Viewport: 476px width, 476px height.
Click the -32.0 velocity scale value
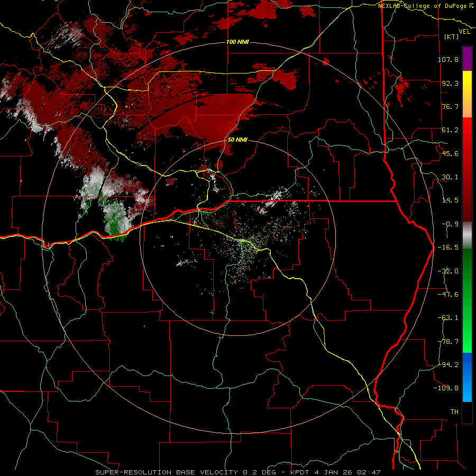click(448, 271)
